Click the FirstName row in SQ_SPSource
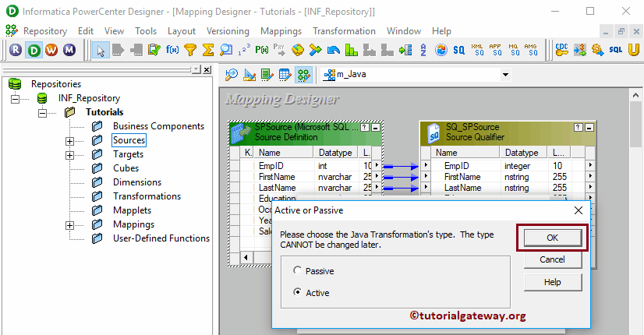The height and width of the screenshot is (335, 644). pyautogui.click(x=508, y=177)
